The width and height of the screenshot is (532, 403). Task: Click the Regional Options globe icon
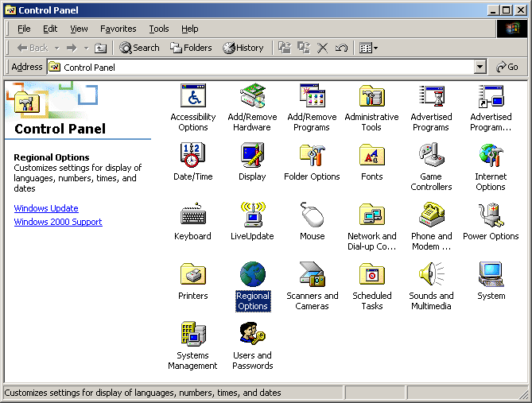pos(252,274)
